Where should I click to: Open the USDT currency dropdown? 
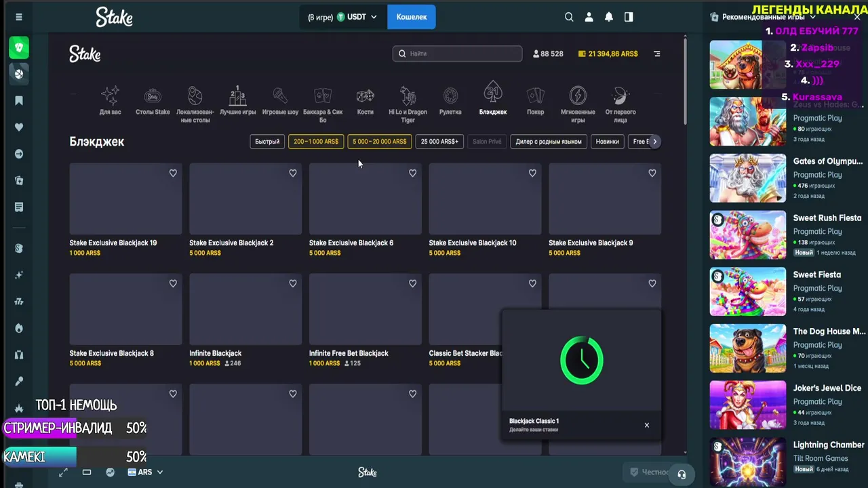(342, 17)
